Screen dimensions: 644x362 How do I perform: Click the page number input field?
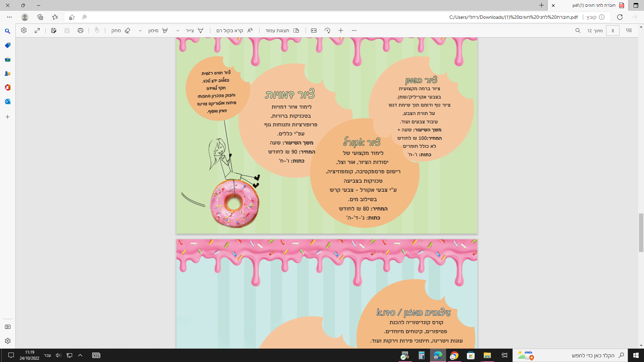[x=612, y=31]
